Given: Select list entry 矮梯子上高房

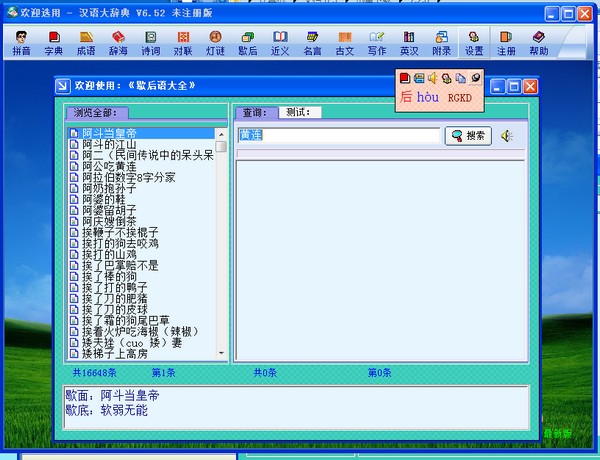Looking at the screenshot, I should [141, 354].
